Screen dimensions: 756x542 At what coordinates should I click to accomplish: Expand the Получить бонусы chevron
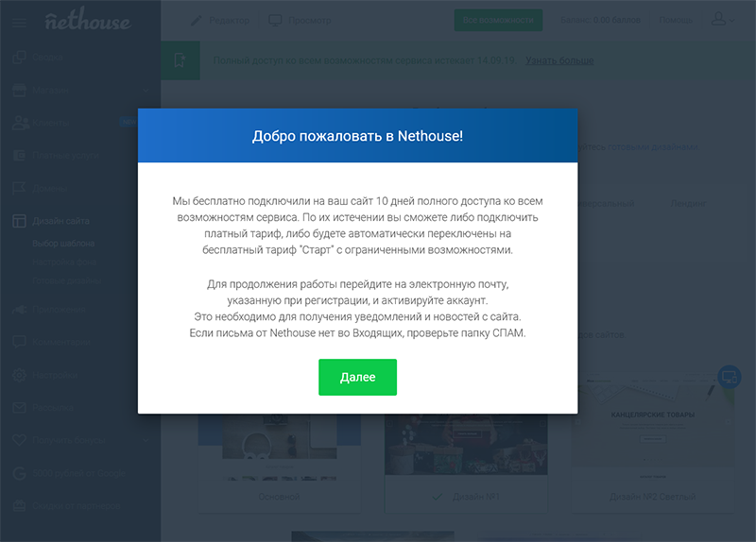pos(146,440)
